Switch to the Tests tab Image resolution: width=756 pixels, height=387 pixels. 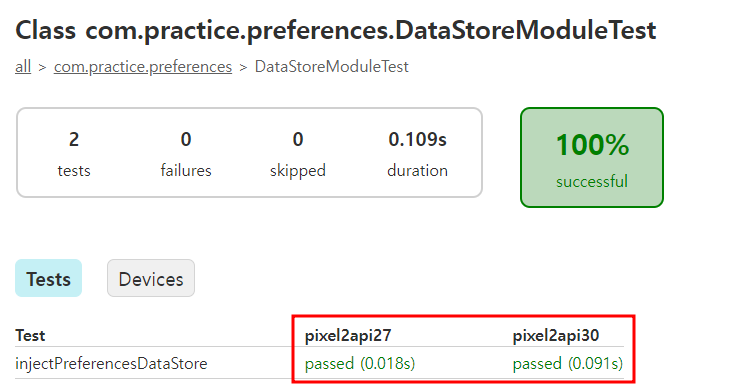[x=49, y=279]
